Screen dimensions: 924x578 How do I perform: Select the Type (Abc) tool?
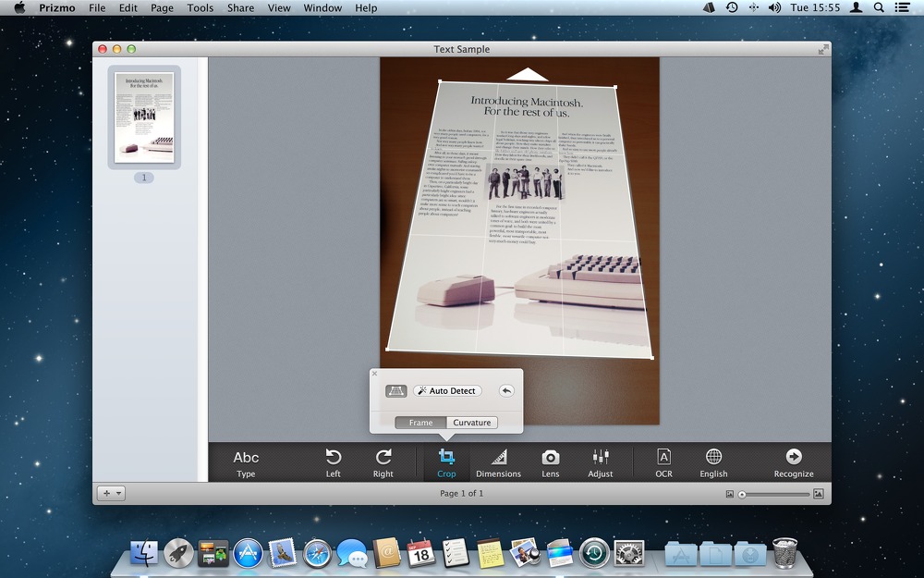pyautogui.click(x=246, y=463)
